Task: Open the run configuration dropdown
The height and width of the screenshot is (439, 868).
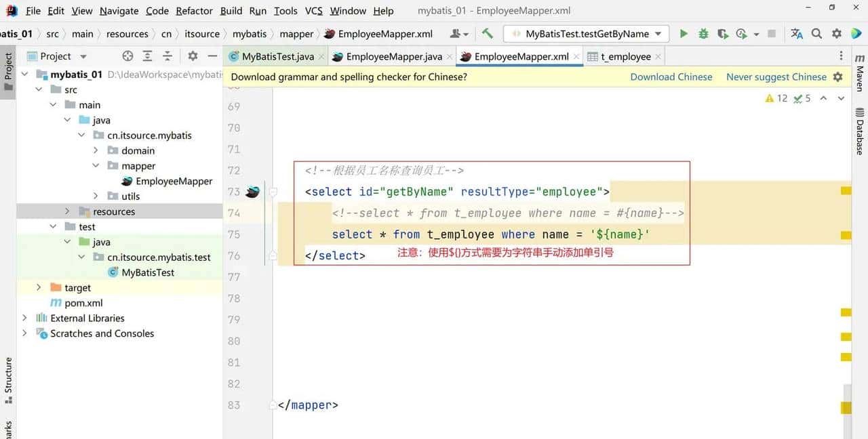Action: coord(586,33)
